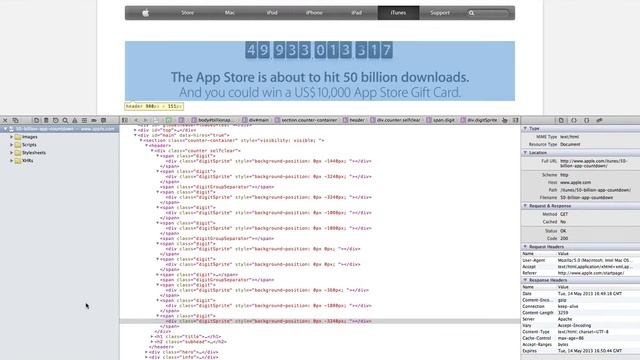Select the header breadcrumb
Viewport: 640px width, 360px height.
click(354, 120)
